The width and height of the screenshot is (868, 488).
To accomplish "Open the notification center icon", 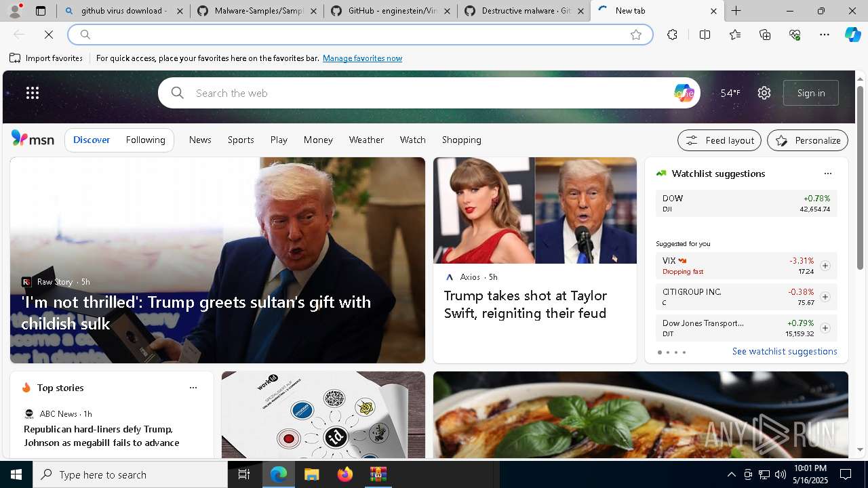I will click(x=846, y=474).
